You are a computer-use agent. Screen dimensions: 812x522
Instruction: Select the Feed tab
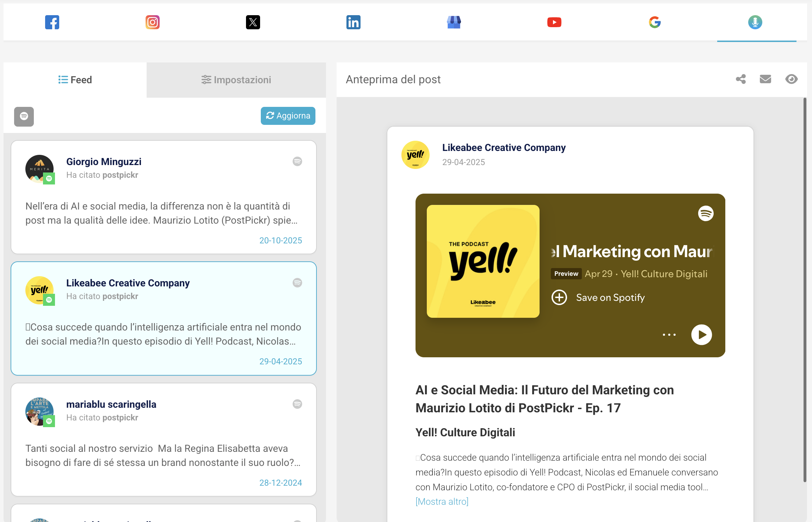[75, 80]
